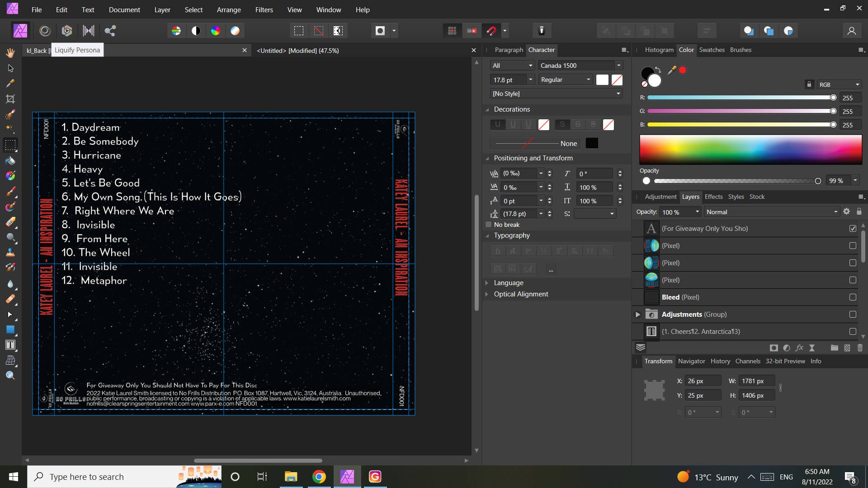The height and width of the screenshot is (488, 868).
Task: Toggle visibility of For Giveaway text layer
Action: [x=853, y=229]
